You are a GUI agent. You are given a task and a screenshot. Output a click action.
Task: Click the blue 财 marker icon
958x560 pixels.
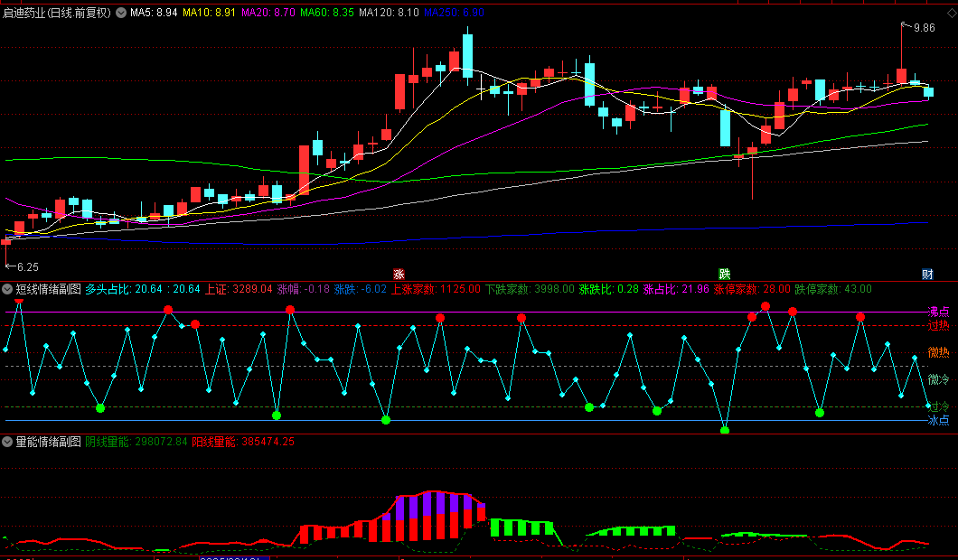[x=927, y=275]
